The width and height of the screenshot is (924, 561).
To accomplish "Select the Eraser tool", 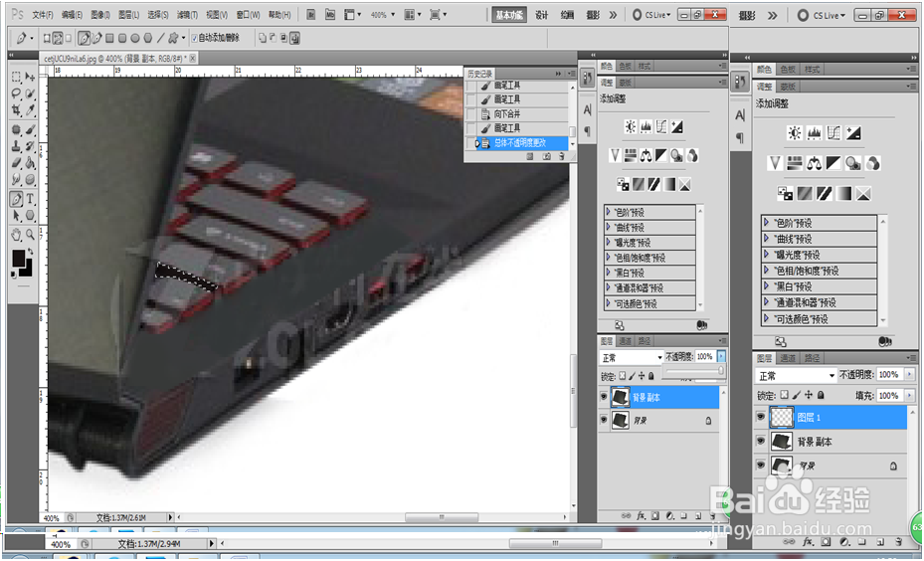I will click(16, 163).
